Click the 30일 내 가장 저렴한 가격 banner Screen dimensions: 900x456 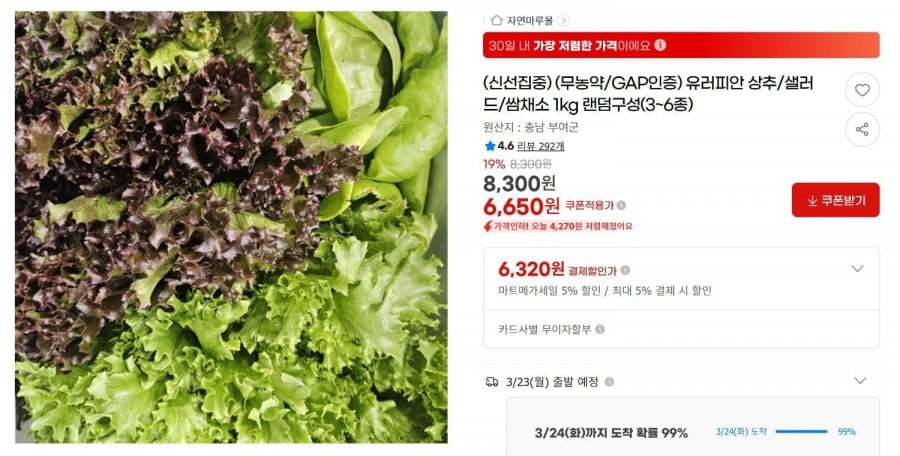681,45
